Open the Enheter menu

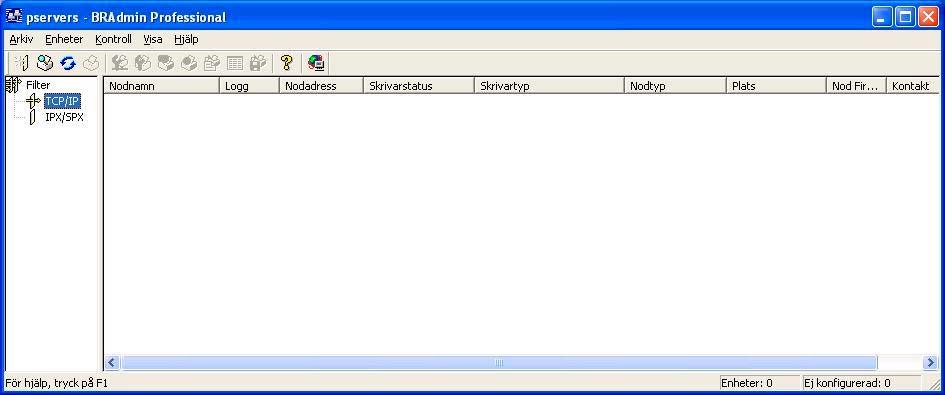64,39
